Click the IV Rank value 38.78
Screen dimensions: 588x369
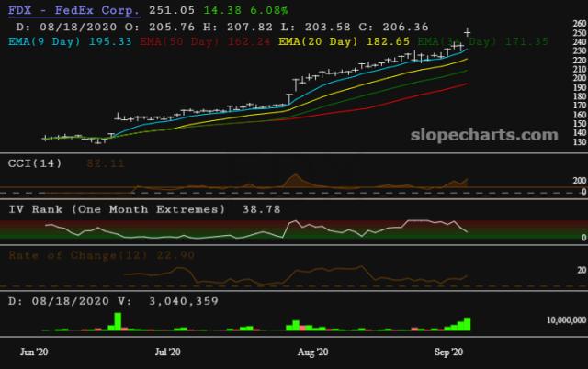(x=261, y=209)
